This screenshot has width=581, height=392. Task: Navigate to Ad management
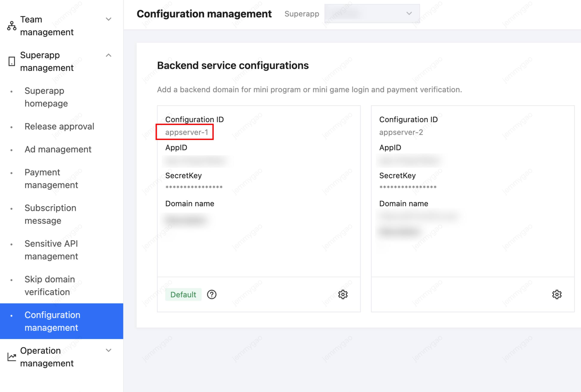pyautogui.click(x=58, y=149)
